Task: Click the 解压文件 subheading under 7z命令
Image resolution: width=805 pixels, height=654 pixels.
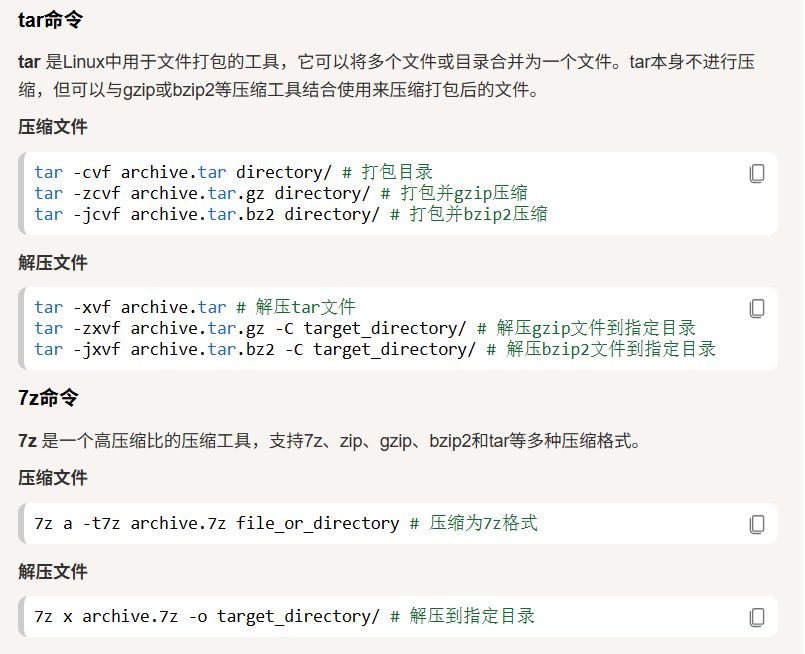Action: (53, 571)
